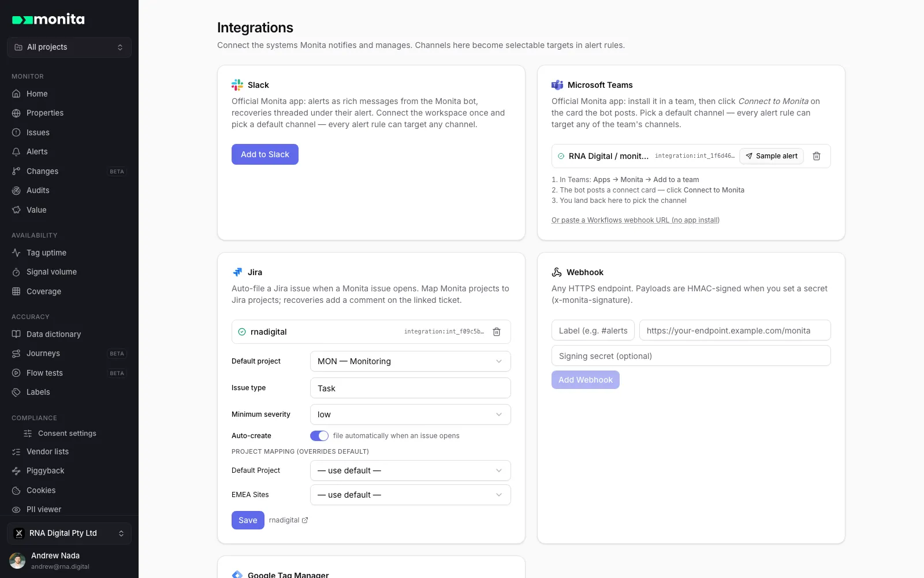Click the BETA badge beside Flow tests
This screenshot has height=578, width=924.
click(x=117, y=373)
